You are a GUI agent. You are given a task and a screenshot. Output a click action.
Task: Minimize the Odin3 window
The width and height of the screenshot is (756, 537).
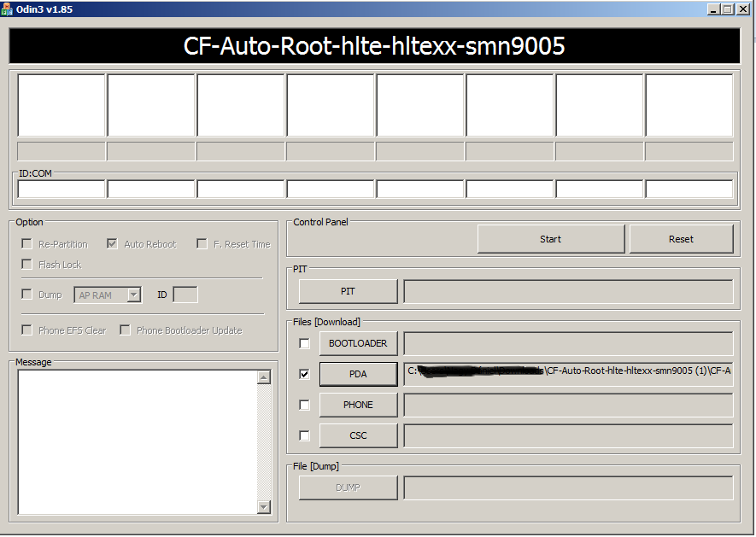[713, 9]
